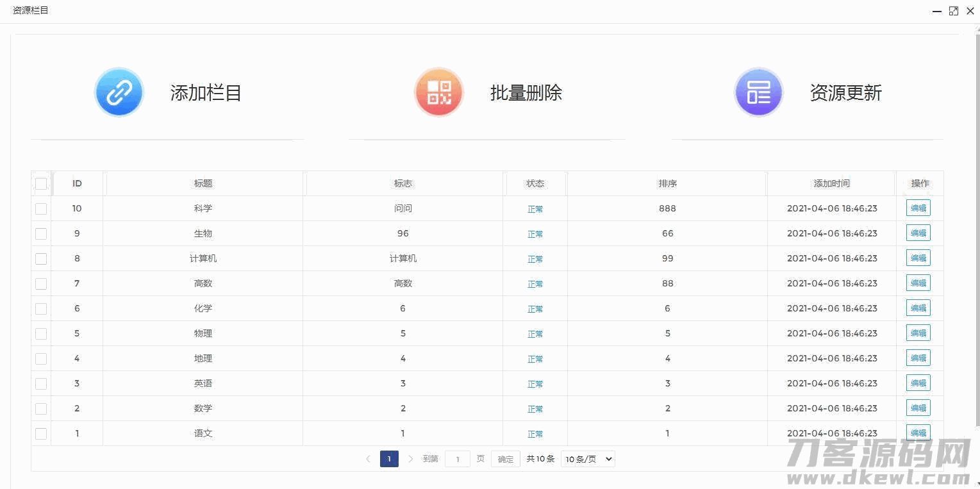Tick the checkbox for the 化学 row
The image size is (980, 489).
point(41,309)
